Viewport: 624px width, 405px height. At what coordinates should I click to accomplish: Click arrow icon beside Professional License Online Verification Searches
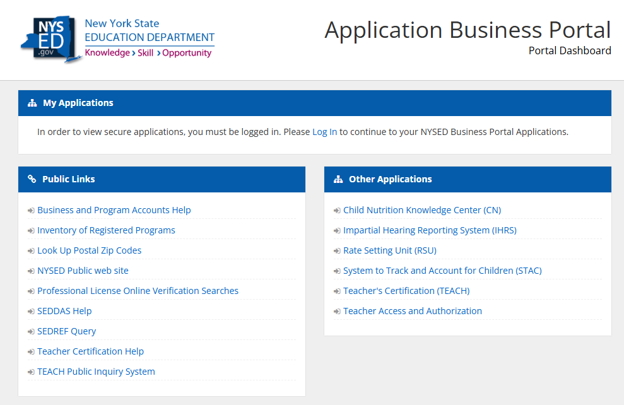[31, 291]
